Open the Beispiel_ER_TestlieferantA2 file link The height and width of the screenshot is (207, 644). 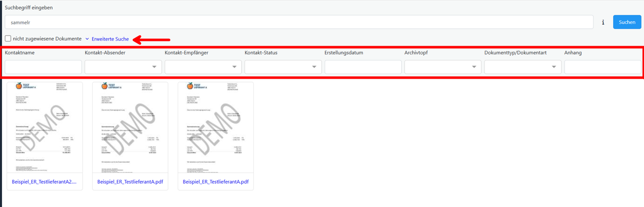45,182
